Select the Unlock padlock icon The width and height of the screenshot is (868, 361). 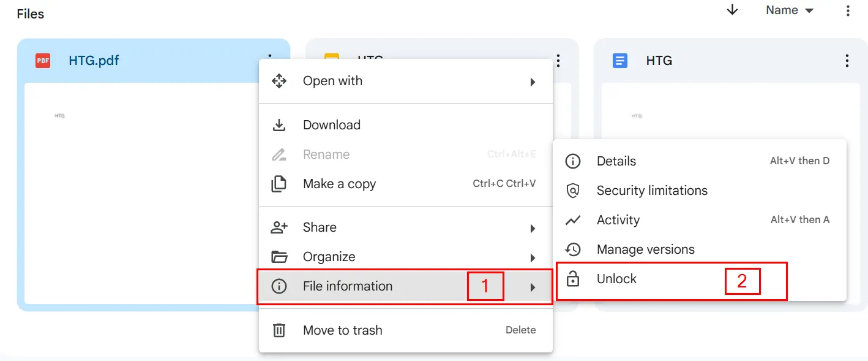tap(574, 278)
